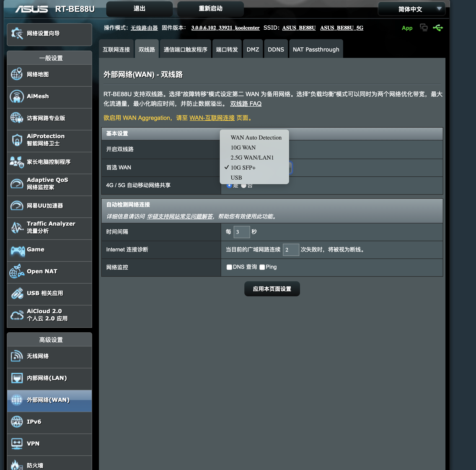
Task: Select 否 for 4G/5G auto mobile tethering
Action: click(244, 186)
